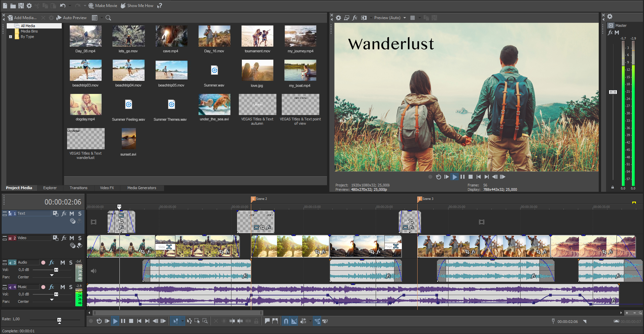The image size is (644, 334).
Task: Open the Media Generators tab
Action: 142,188
